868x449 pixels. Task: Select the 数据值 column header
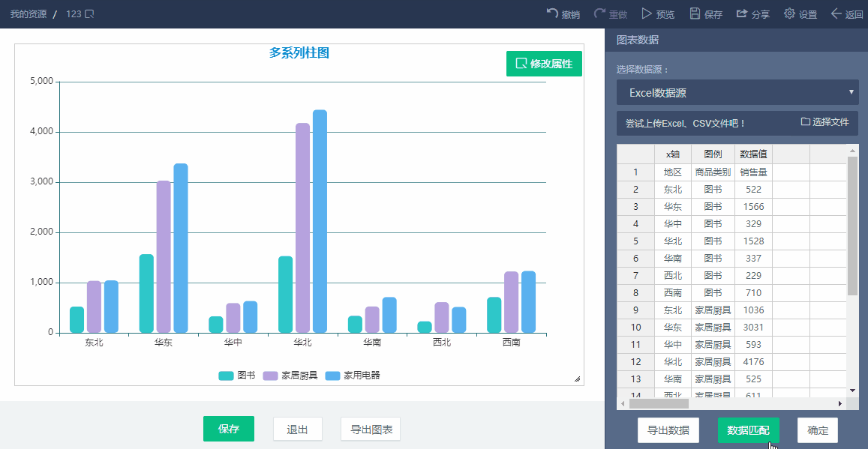pyautogui.click(x=753, y=154)
